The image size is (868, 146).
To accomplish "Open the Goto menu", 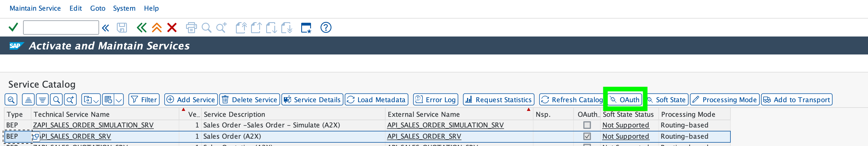I will tap(98, 8).
